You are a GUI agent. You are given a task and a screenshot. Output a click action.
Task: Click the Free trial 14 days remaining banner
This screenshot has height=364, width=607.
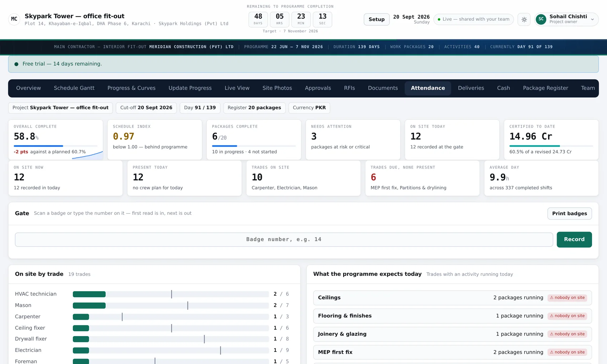click(x=303, y=64)
